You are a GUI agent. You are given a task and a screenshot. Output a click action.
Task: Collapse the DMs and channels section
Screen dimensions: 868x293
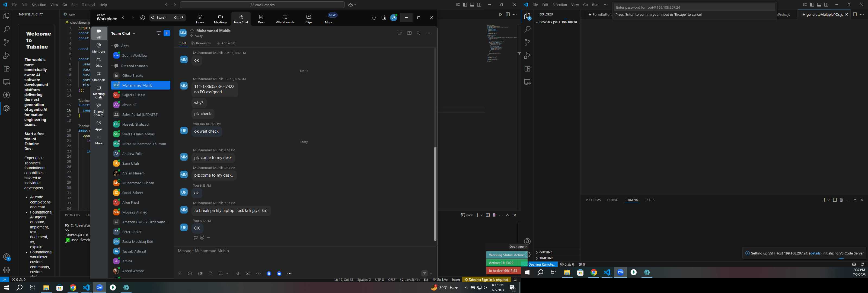pyautogui.click(x=112, y=66)
